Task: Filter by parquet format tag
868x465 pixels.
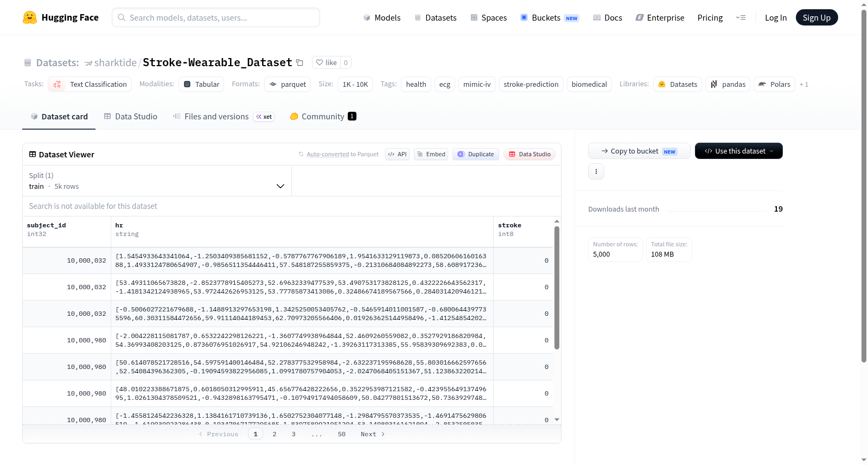Action: 288,84
